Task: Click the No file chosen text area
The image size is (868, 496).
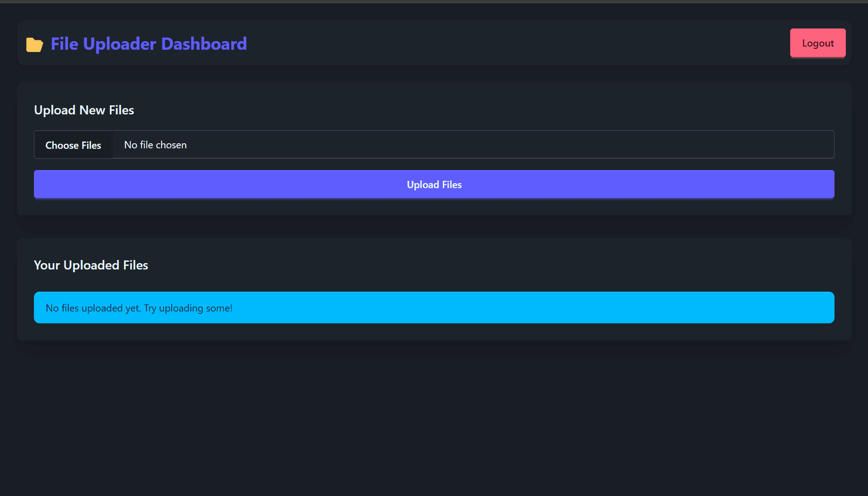Action: pos(155,145)
